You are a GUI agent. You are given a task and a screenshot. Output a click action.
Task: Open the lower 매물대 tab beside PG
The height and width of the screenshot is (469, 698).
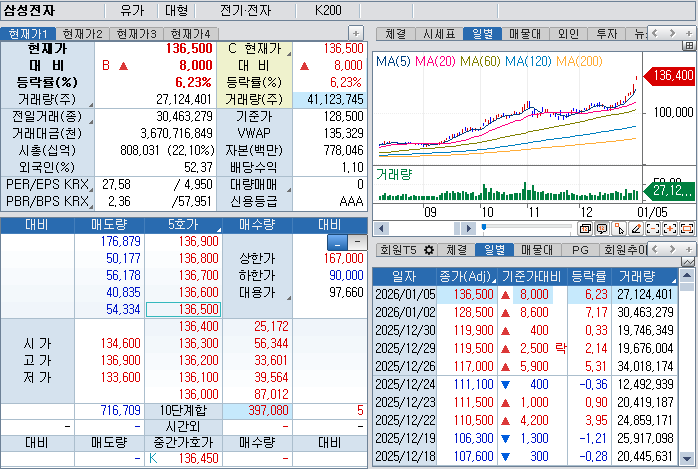pyautogui.click(x=537, y=250)
